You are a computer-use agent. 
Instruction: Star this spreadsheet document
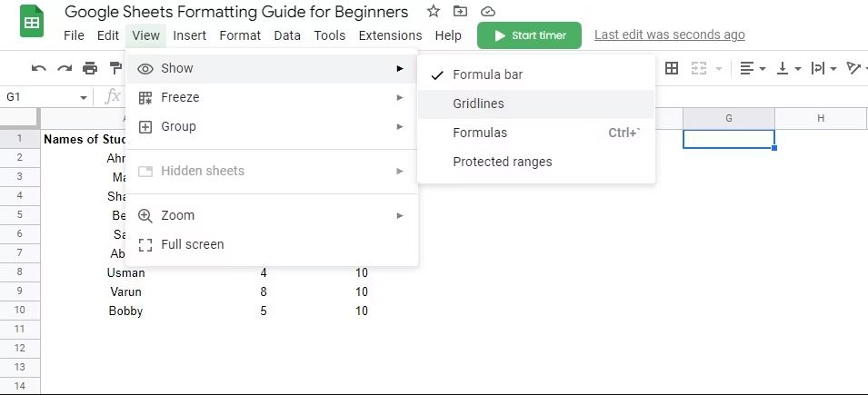[434, 11]
